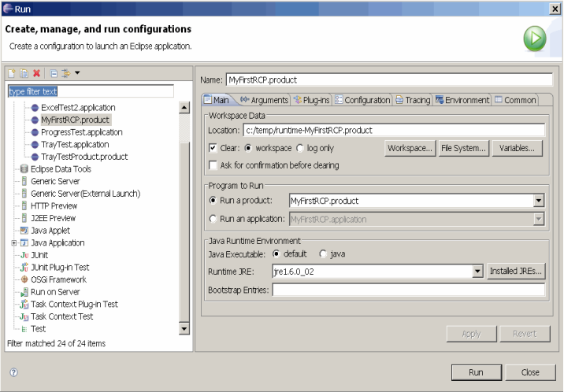
Task: Delete the selected configuration with red X
Action: [x=36, y=73]
